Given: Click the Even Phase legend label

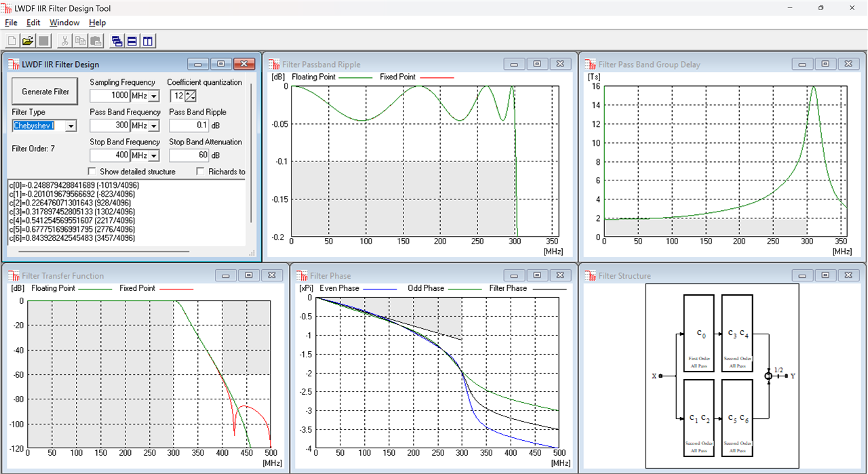Looking at the screenshot, I should (340, 288).
